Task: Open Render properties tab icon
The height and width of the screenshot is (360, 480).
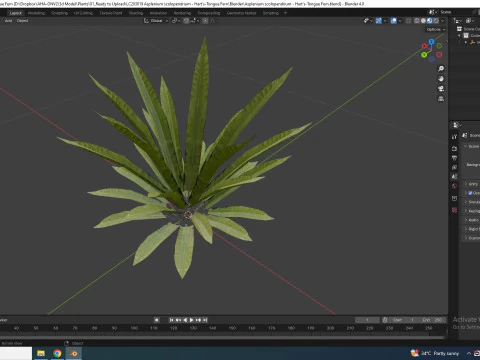Action: click(454, 148)
